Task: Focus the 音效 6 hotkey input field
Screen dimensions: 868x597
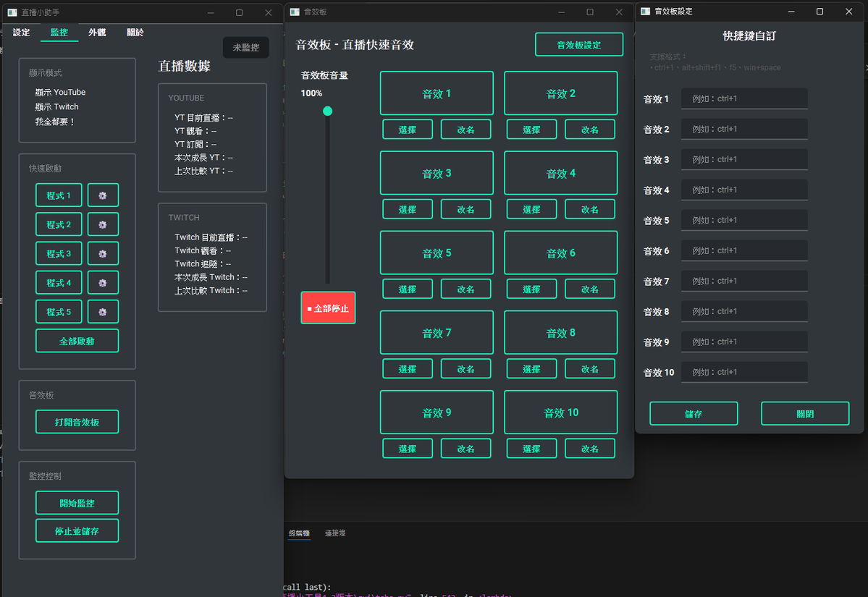Action: (744, 250)
